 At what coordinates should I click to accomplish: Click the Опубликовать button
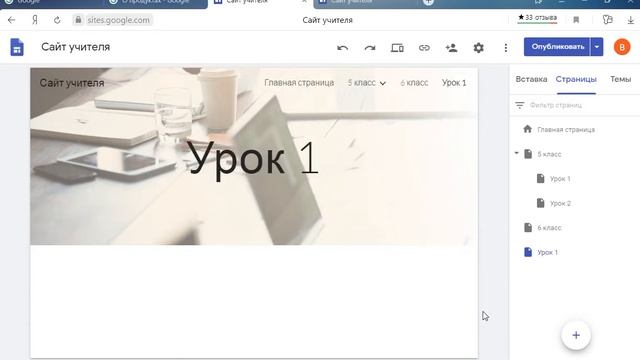pos(557,47)
